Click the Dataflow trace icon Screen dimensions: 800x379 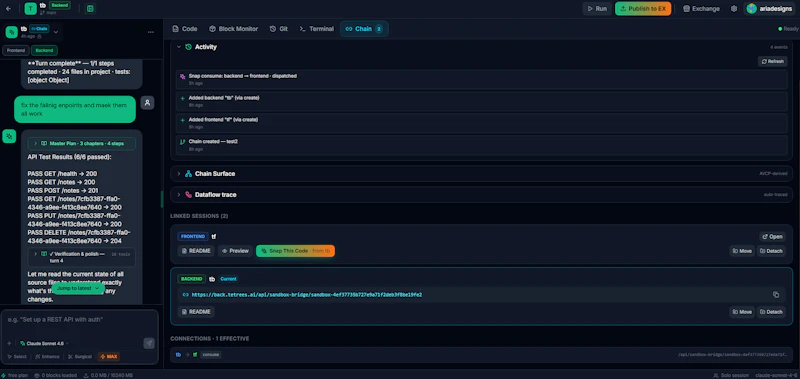[188, 195]
